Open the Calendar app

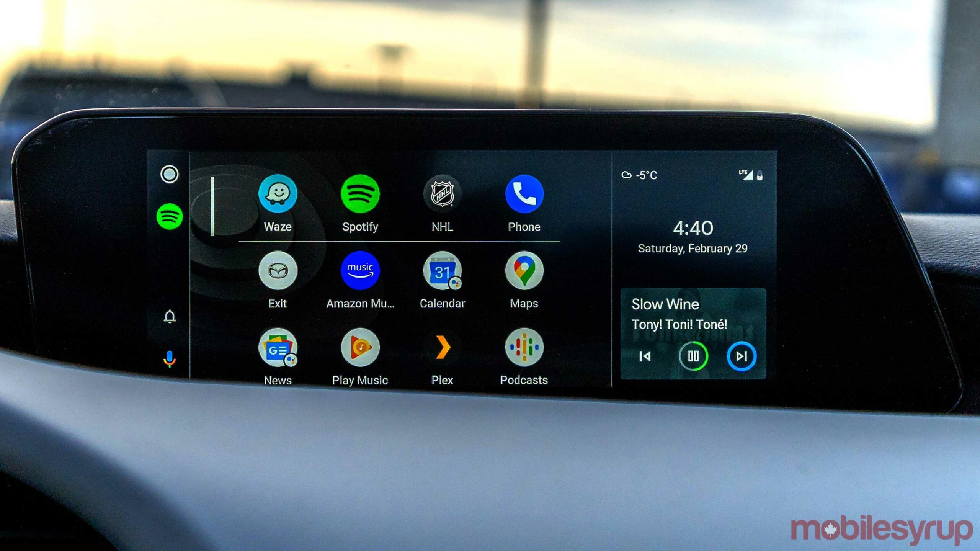[444, 283]
